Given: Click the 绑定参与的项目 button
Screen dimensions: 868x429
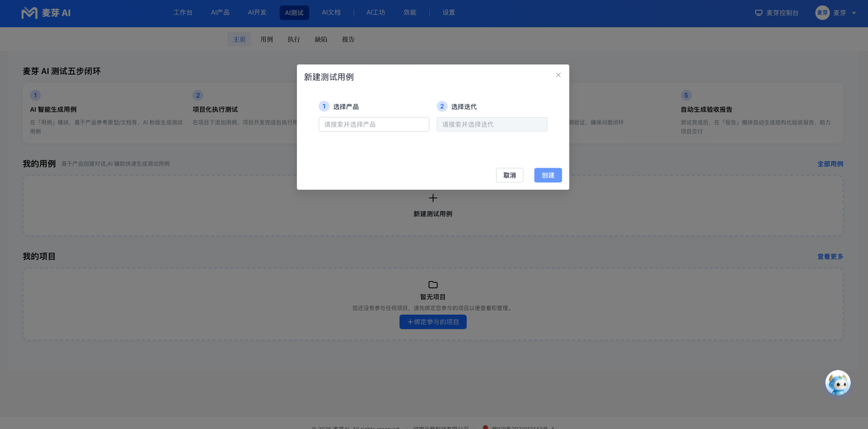Looking at the screenshot, I should (x=433, y=322).
